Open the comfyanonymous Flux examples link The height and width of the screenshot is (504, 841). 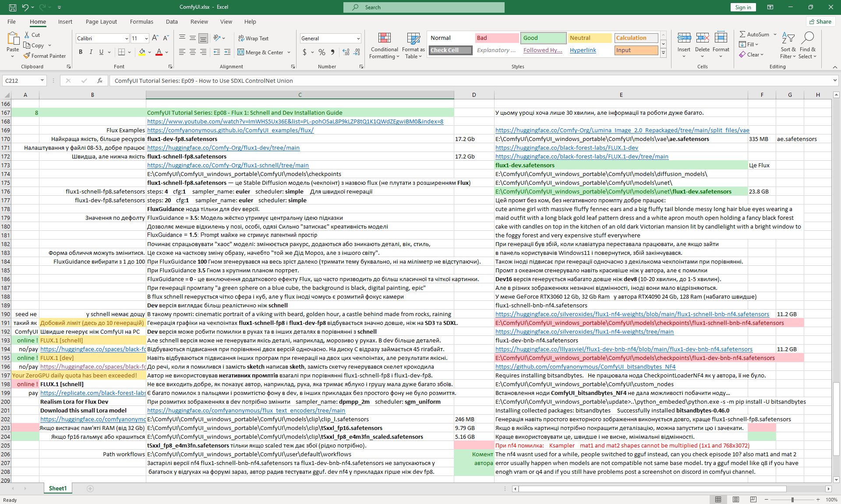230,130
